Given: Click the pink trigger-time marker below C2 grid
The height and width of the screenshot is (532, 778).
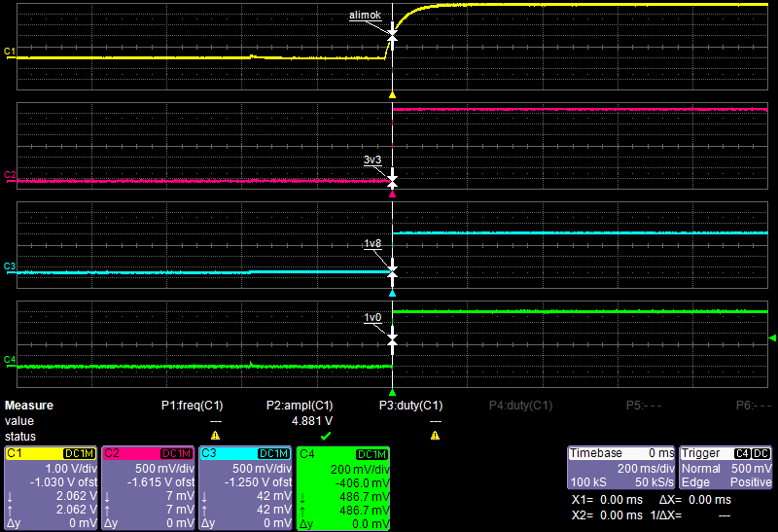Looking at the screenshot, I should point(393,195).
